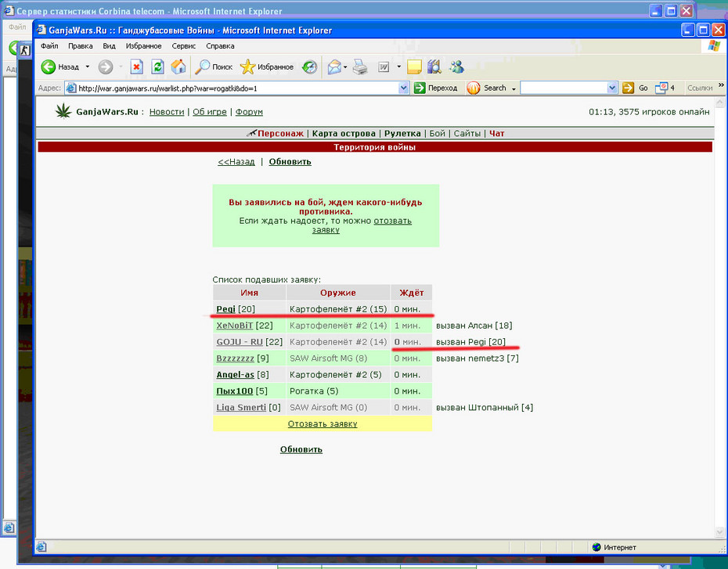This screenshot has height=569, width=728.
Task: Expand the Edit button dropdown arrow
Action: pyautogui.click(x=398, y=67)
